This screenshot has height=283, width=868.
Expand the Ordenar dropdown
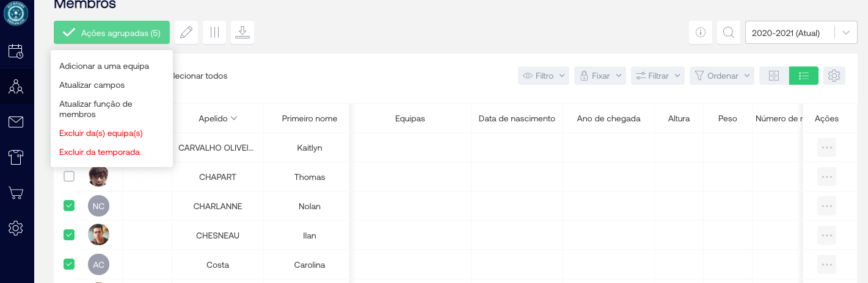click(x=722, y=76)
